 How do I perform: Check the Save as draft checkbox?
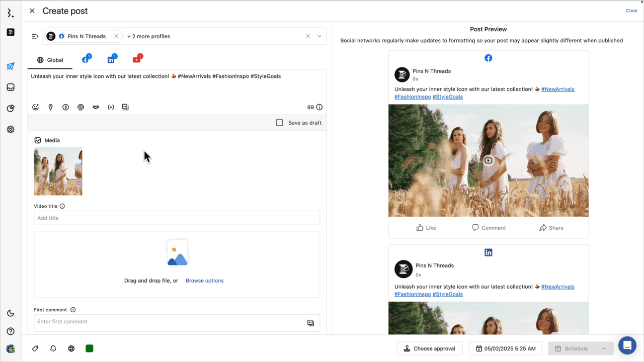pyautogui.click(x=280, y=123)
